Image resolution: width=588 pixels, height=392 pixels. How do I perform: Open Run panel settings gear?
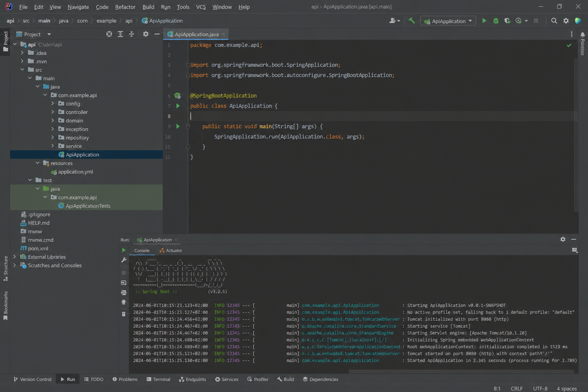pyautogui.click(x=563, y=239)
